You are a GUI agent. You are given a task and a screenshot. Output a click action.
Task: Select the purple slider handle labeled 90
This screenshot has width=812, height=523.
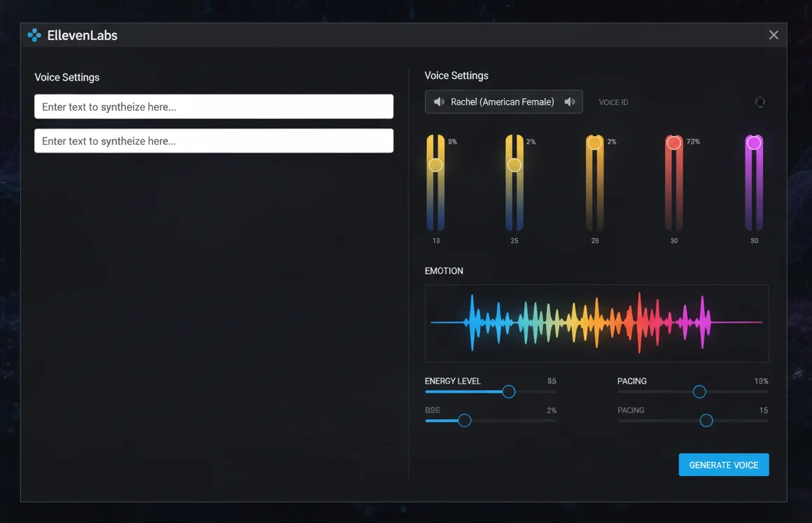pos(753,142)
